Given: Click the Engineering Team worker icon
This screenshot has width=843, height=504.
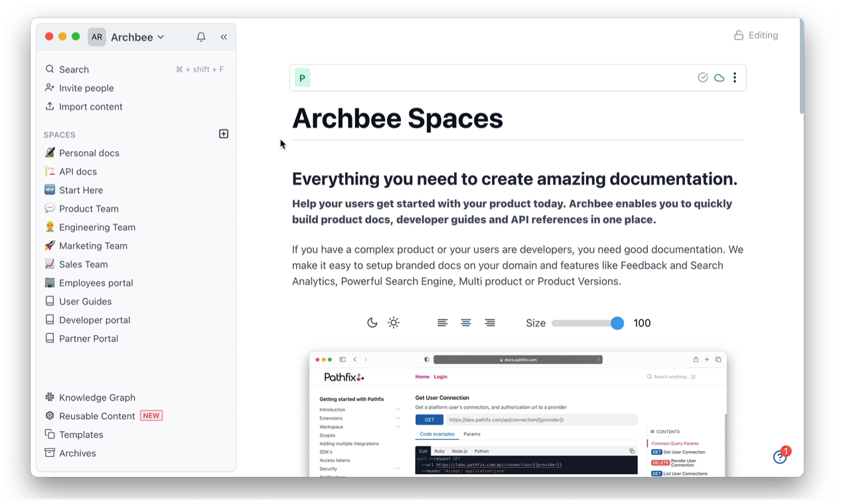Looking at the screenshot, I should 50,227.
